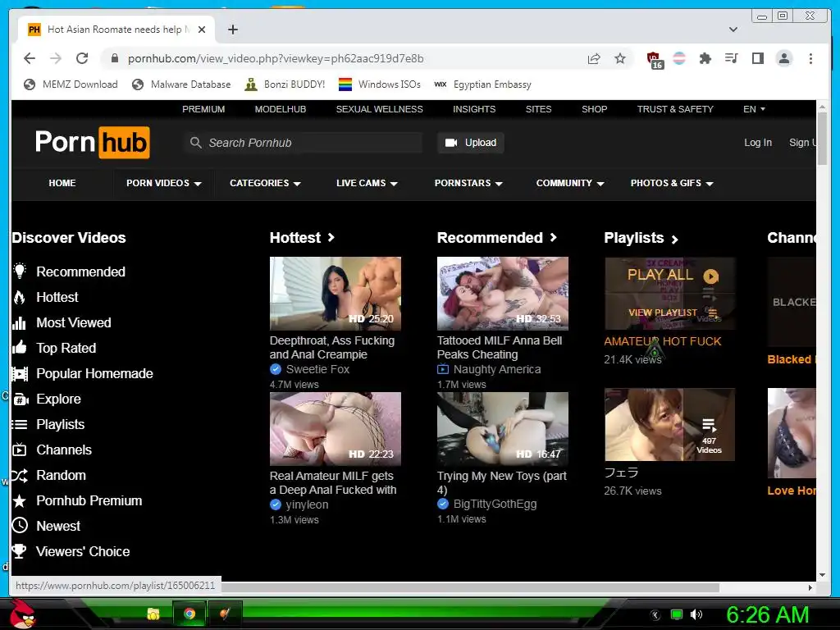The width and height of the screenshot is (840, 630).
Task: Bookmark this page with the star icon
Action: pos(620,58)
